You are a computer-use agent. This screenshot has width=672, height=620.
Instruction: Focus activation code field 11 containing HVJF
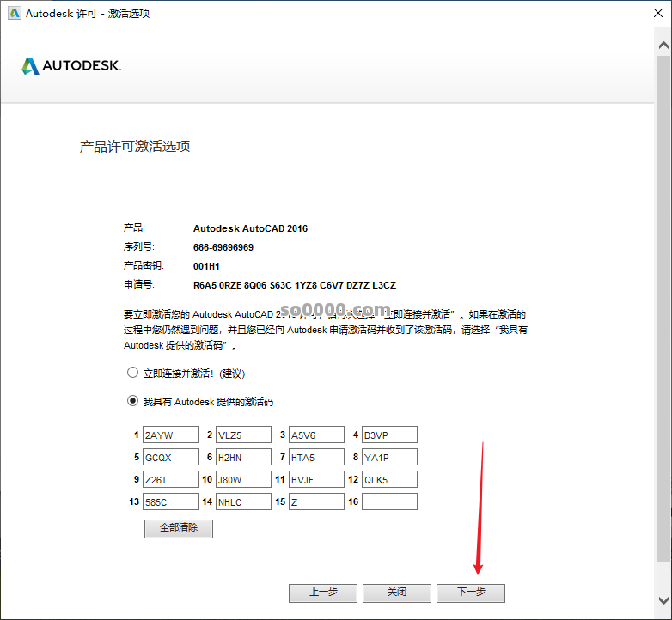pos(316,479)
